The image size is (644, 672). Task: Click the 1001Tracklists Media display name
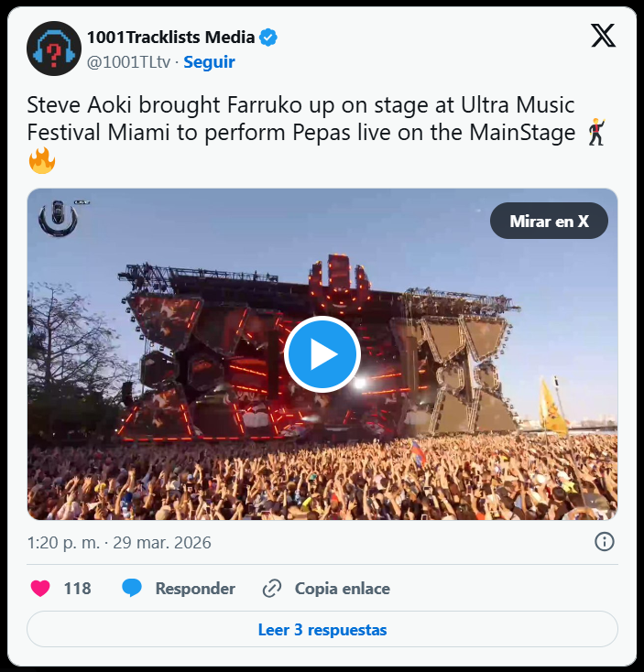click(x=170, y=38)
